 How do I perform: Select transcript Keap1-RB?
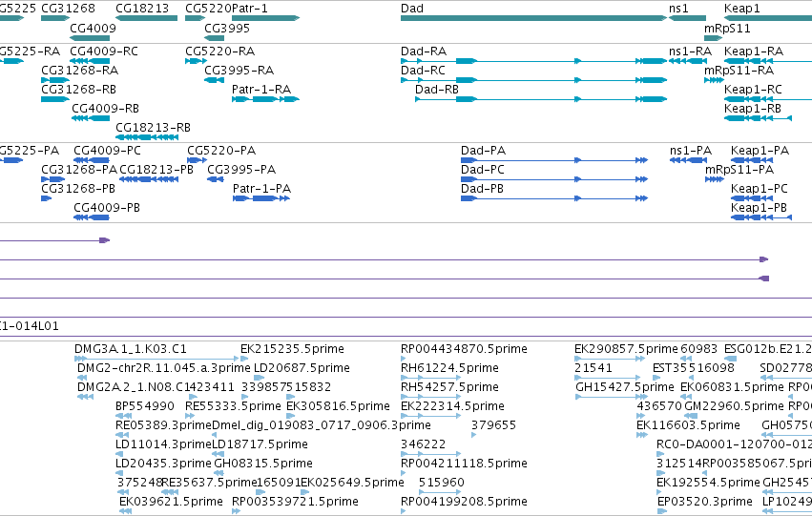tap(759, 118)
